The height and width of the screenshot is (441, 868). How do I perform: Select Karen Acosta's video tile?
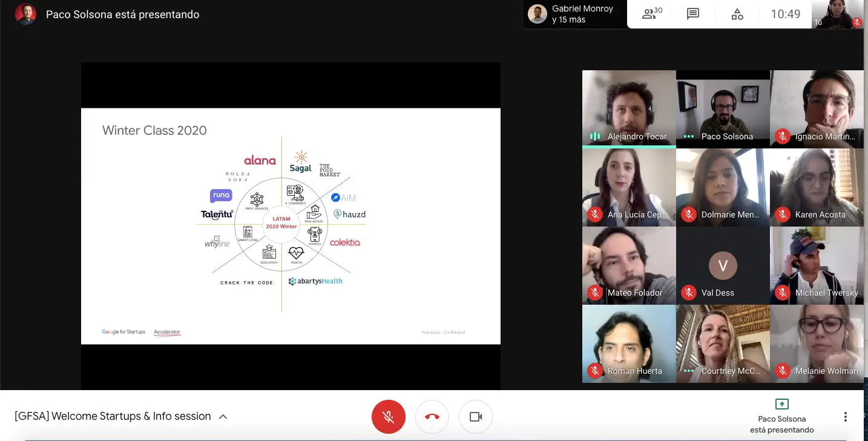click(x=817, y=187)
